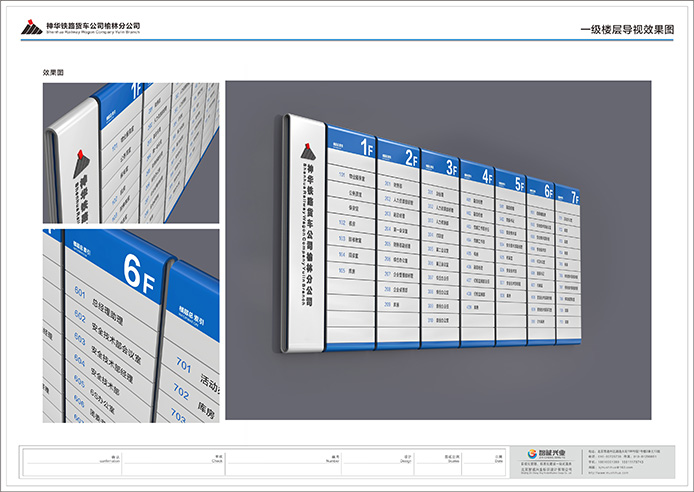Click the red-topped company logo in the page header
The image size is (694, 492).
32,27
